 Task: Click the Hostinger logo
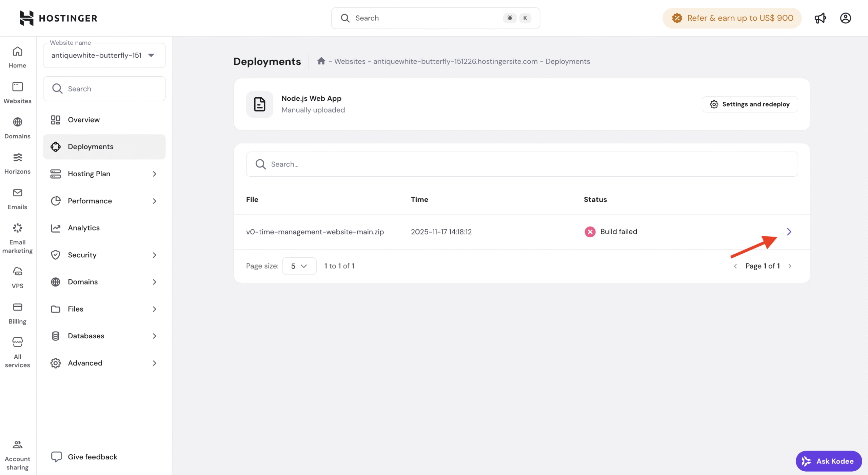click(x=59, y=18)
